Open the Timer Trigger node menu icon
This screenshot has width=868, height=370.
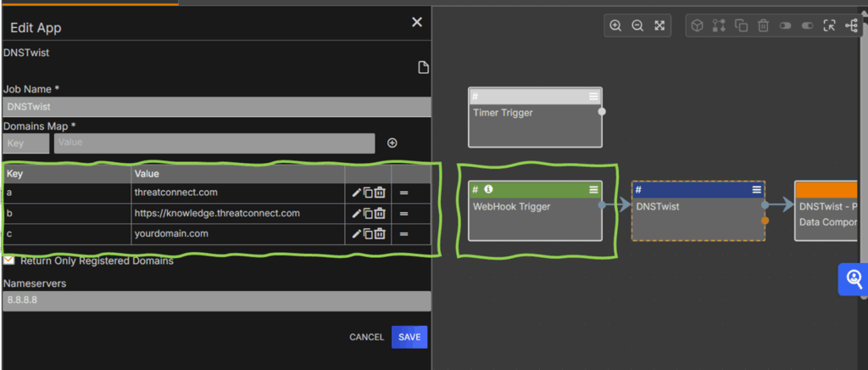point(593,97)
